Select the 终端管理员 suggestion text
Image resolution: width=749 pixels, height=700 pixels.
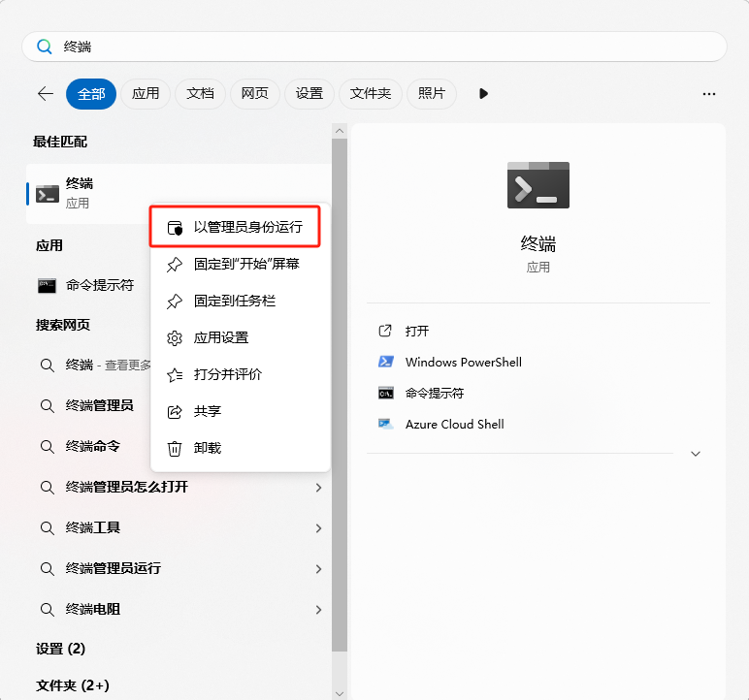click(99, 406)
